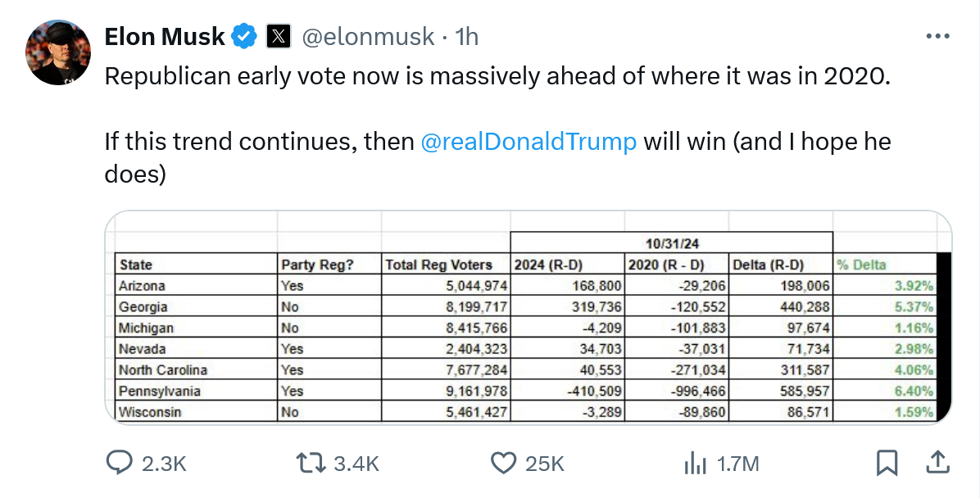Click the 3.4K reposts count
980x498 pixels.
click(x=356, y=464)
